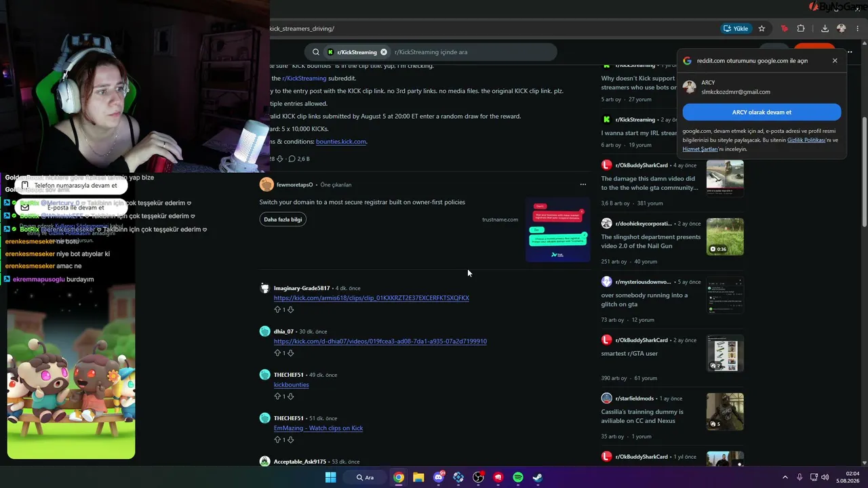
Task: Open Imaginary-Grade5817's kick clip link
Action: (x=372, y=298)
